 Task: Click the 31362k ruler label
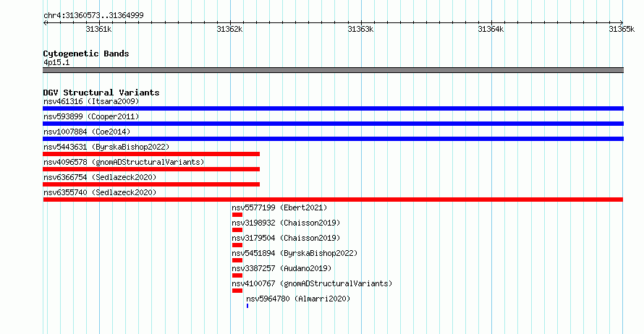pos(229,30)
